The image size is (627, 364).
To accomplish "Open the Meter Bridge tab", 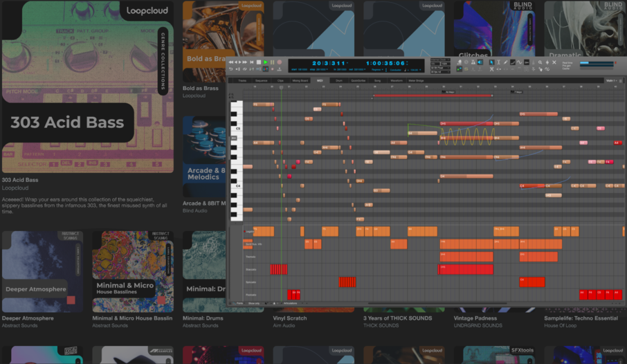I will tap(416, 80).
